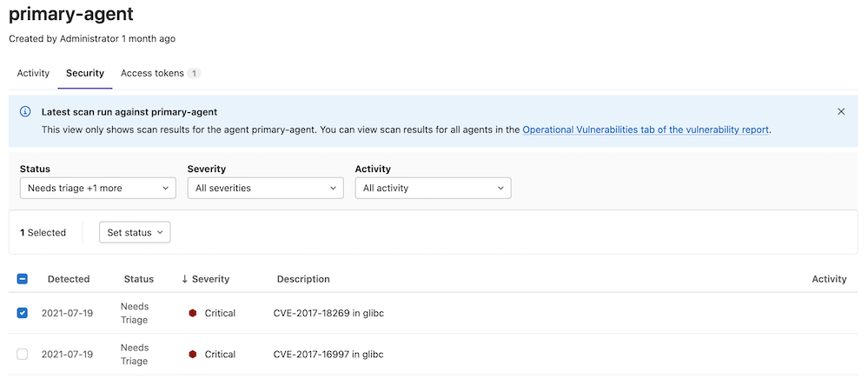The height and width of the screenshot is (379, 868).
Task: Click critical severity icon for CVE-2017-18269
Action: click(x=193, y=313)
